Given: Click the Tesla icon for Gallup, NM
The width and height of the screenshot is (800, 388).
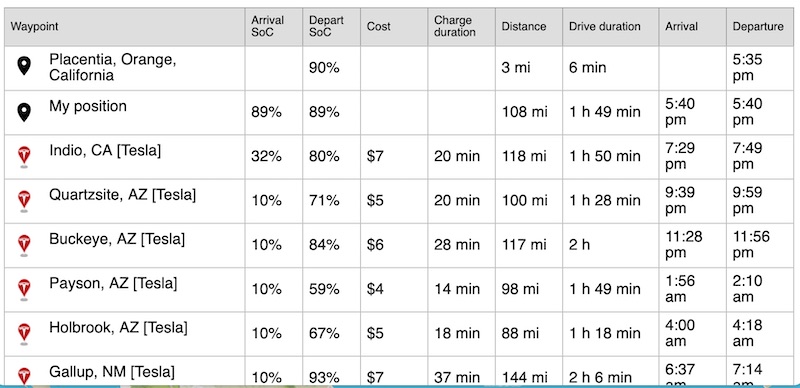Looking at the screenshot, I should (x=24, y=376).
